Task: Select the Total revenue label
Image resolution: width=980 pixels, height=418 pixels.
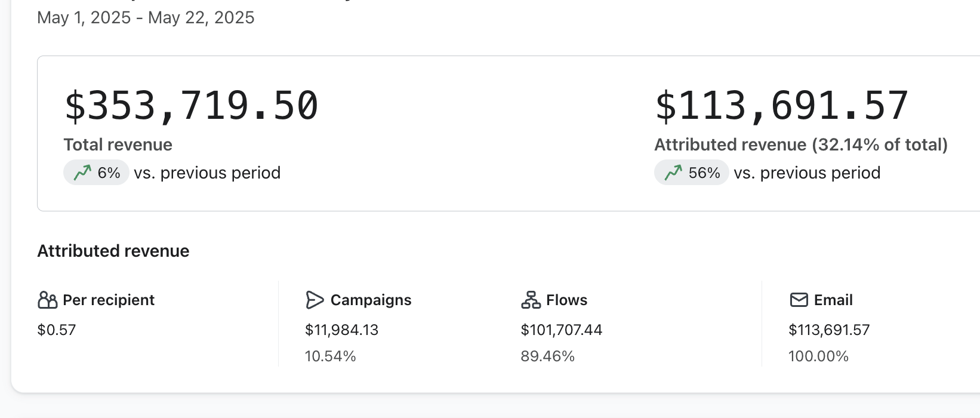Action: click(118, 145)
